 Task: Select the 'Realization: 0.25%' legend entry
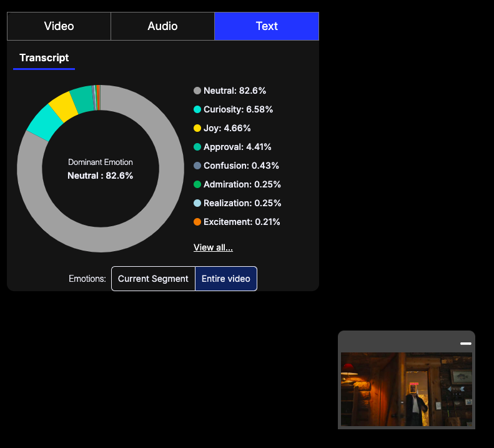pyautogui.click(x=237, y=203)
